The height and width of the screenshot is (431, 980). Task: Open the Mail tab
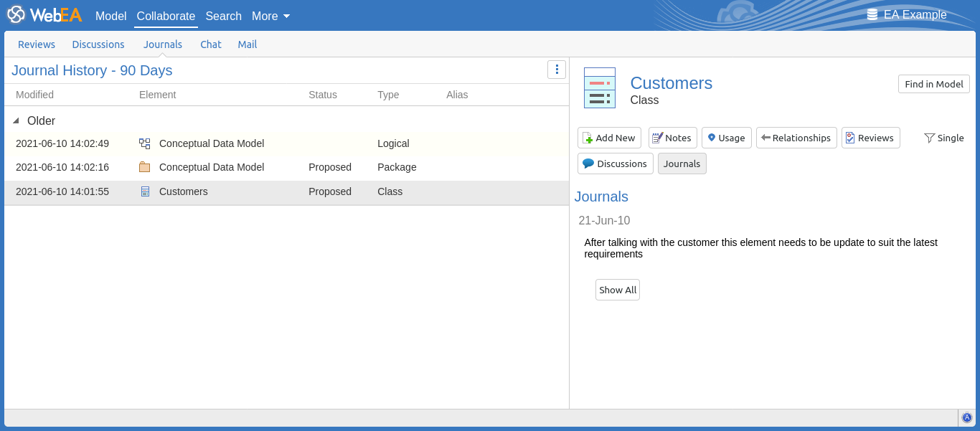247,44
